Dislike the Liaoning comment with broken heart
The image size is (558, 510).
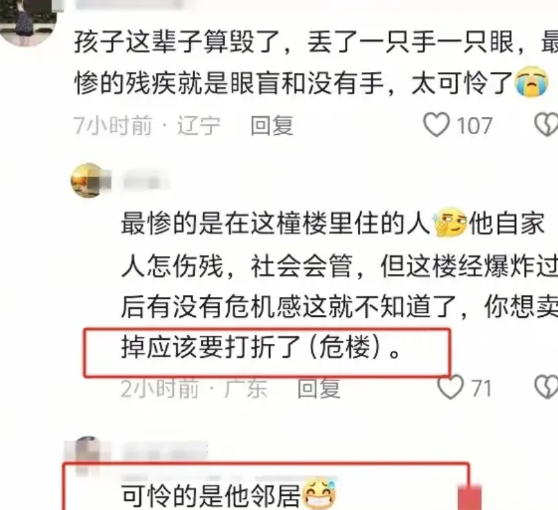tap(547, 125)
